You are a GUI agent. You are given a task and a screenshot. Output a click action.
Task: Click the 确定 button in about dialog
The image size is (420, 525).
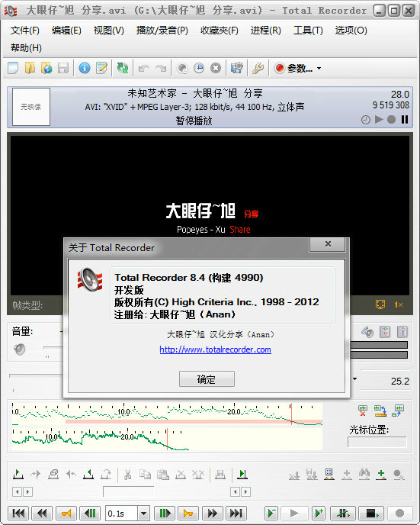click(x=207, y=379)
